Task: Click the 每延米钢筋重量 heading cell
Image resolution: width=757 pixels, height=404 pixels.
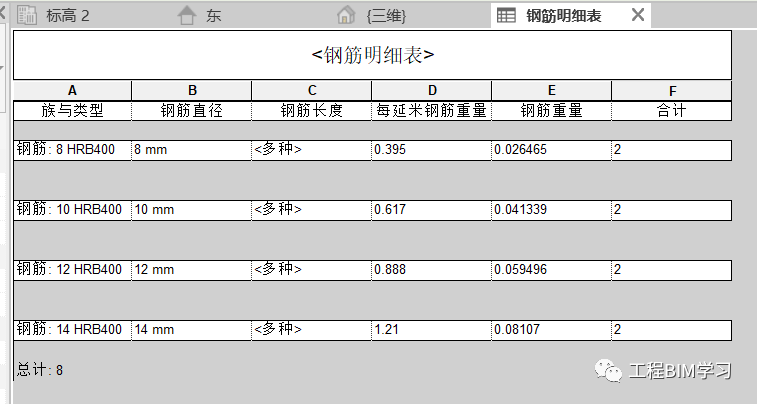Action: 432,111
